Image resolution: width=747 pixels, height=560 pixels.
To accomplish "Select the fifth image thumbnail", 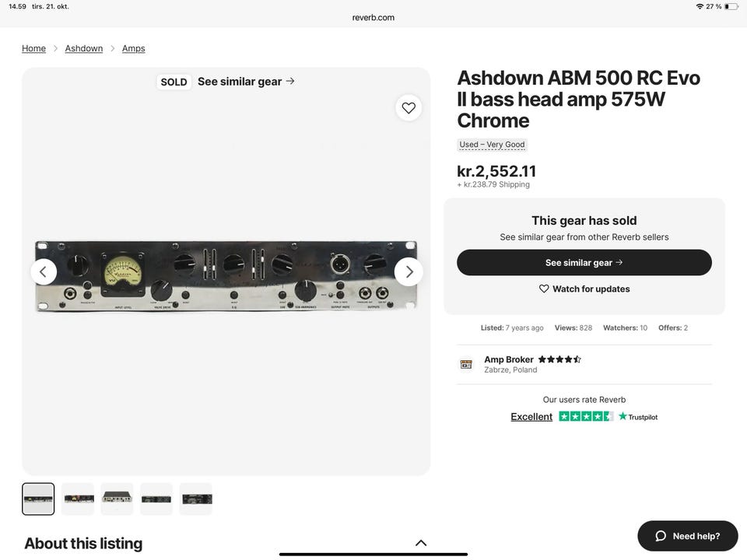I will coord(196,499).
